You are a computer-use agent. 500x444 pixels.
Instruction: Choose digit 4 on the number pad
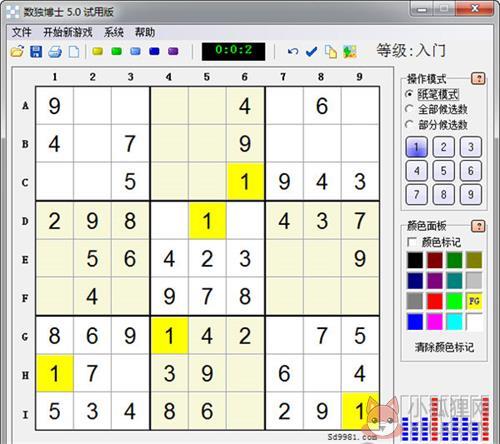(416, 171)
